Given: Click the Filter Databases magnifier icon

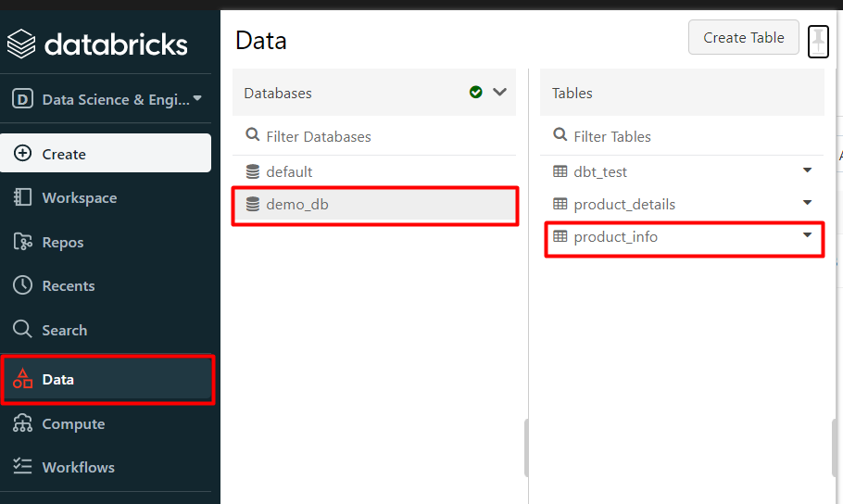Looking at the screenshot, I should click(x=252, y=134).
